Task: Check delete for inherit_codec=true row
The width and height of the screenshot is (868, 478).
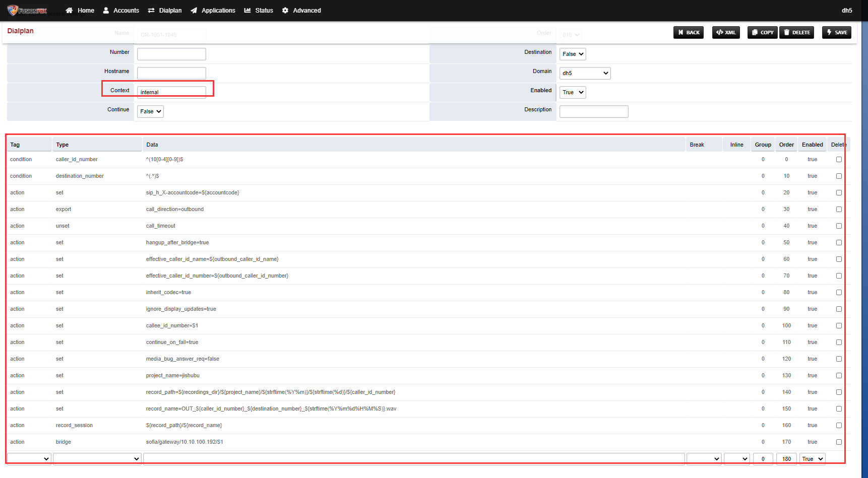Action: coord(839,293)
